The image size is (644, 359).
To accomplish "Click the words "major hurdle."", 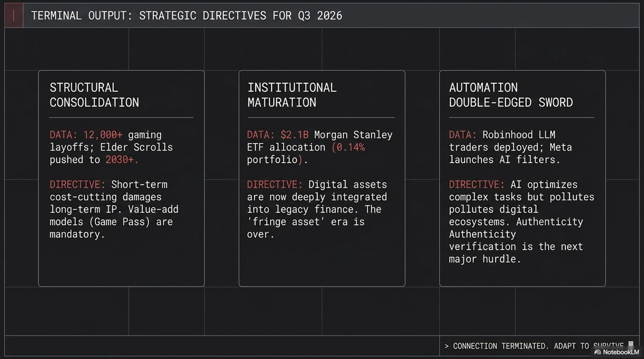I will pos(485,259).
